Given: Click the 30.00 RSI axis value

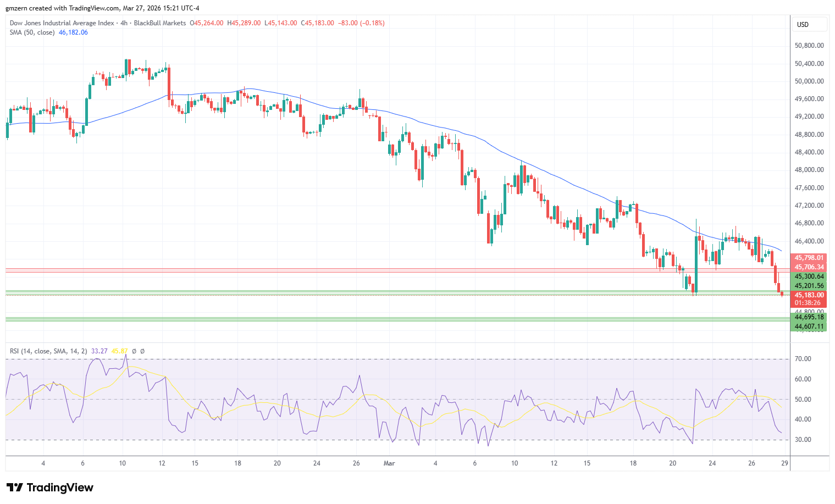Looking at the screenshot, I should 803,440.
